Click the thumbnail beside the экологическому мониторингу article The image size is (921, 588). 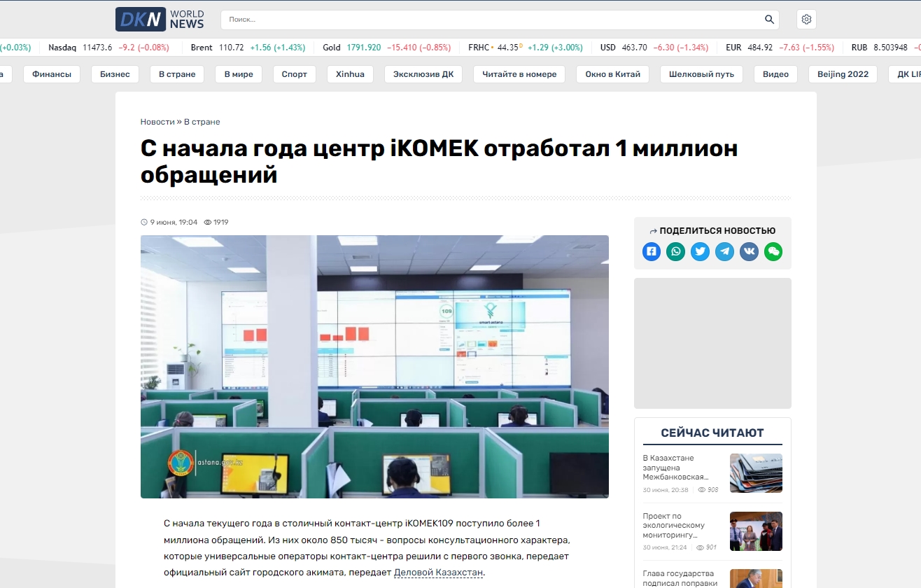click(756, 531)
